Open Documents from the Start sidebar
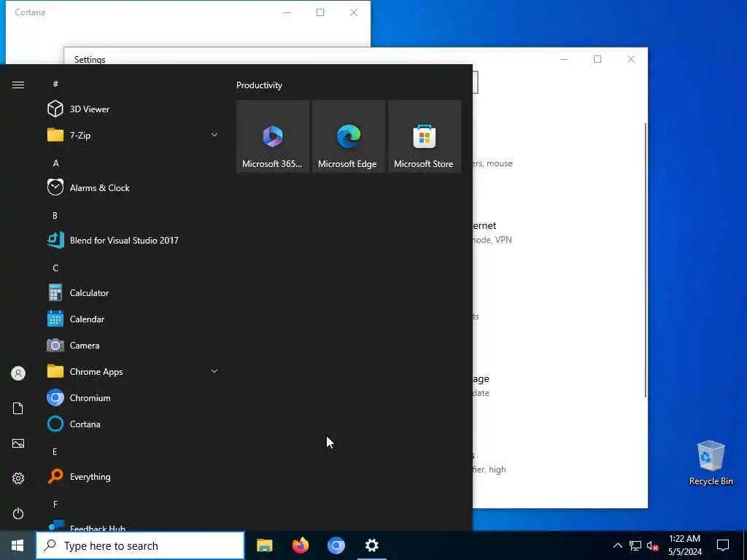The image size is (747, 560). [x=18, y=408]
